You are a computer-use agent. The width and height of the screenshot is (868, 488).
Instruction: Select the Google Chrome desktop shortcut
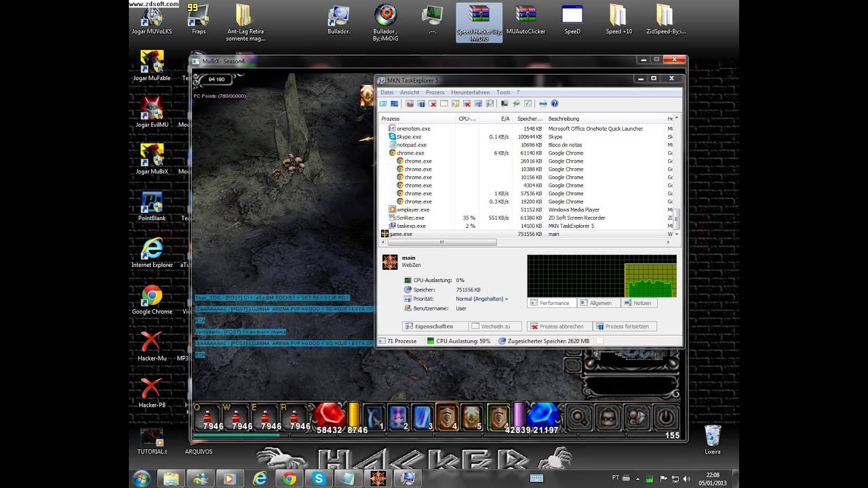[x=152, y=300]
